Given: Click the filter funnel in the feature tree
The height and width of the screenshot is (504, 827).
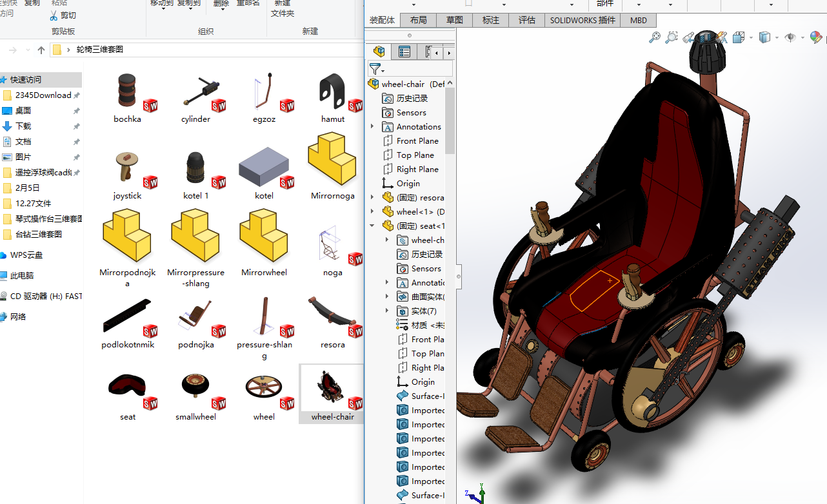Looking at the screenshot, I should (374, 68).
